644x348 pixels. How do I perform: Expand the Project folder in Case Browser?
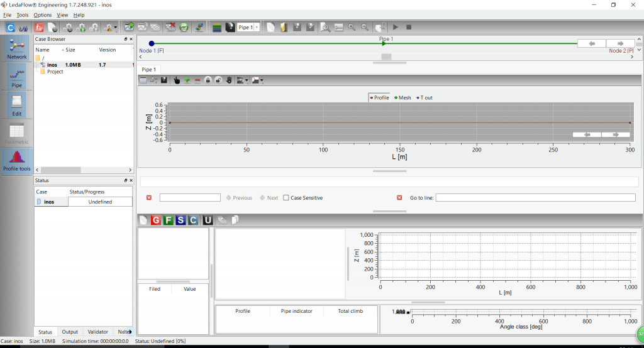(52, 72)
